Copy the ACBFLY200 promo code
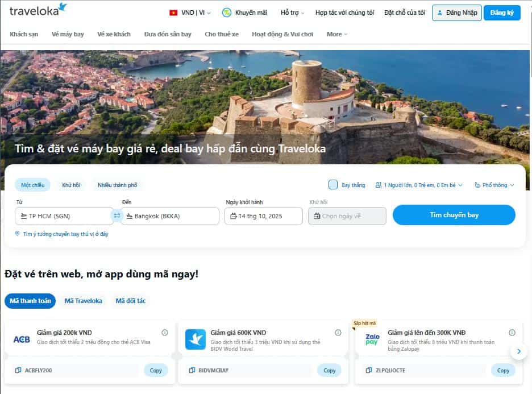 156,370
